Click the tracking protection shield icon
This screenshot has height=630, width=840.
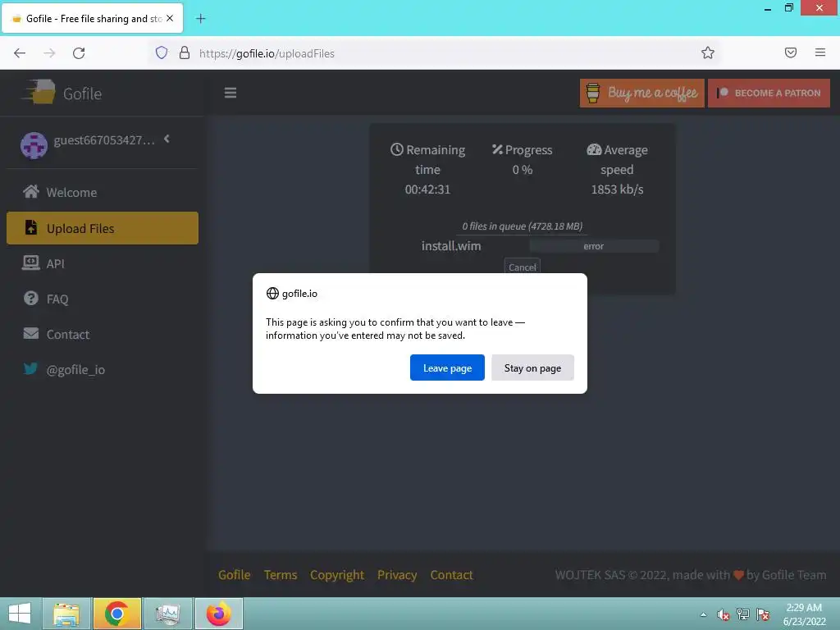(x=162, y=52)
